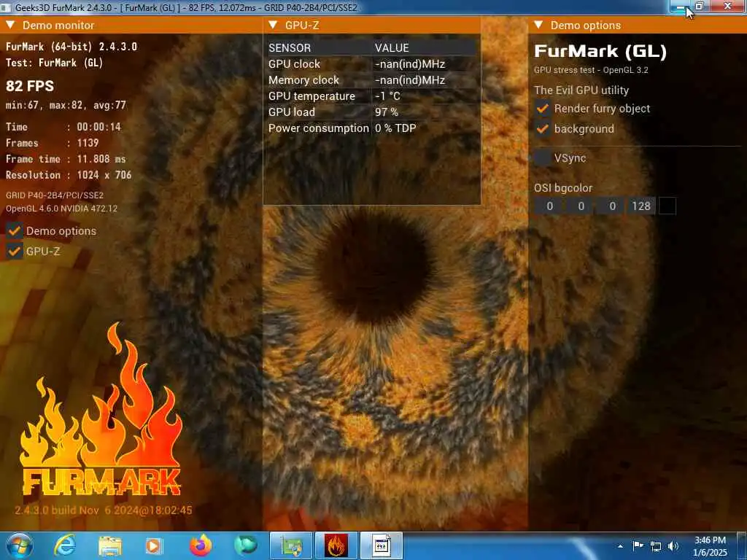Open the green globe app in taskbar
The image size is (747, 560).
pos(245,545)
